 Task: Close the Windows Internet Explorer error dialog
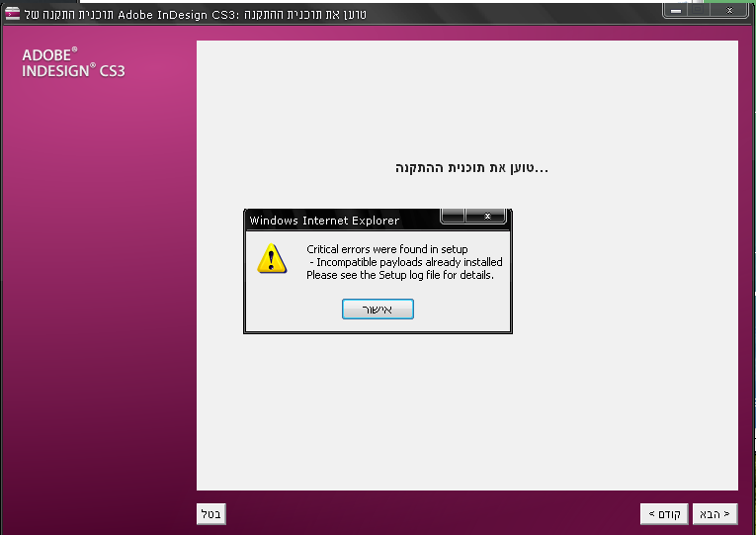click(x=486, y=216)
